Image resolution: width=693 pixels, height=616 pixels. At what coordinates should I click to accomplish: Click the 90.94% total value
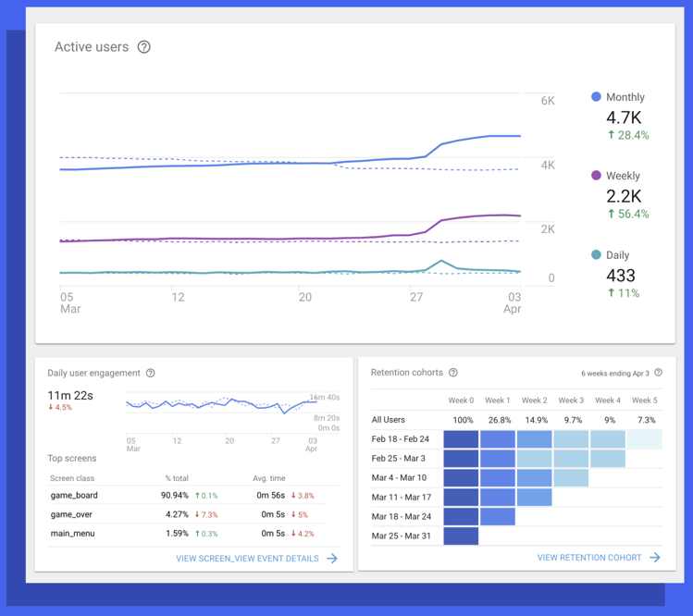click(175, 496)
